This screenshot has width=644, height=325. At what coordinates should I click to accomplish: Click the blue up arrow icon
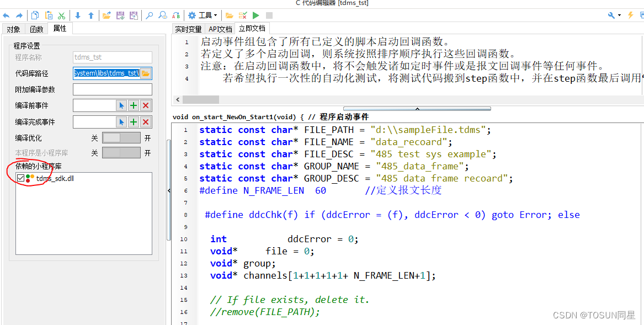point(91,15)
